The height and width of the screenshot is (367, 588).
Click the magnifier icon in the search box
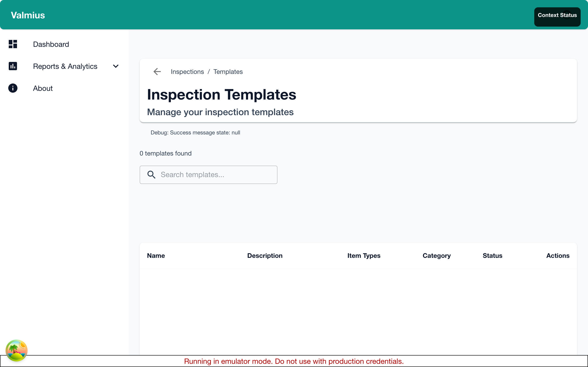(x=151, y=175)
